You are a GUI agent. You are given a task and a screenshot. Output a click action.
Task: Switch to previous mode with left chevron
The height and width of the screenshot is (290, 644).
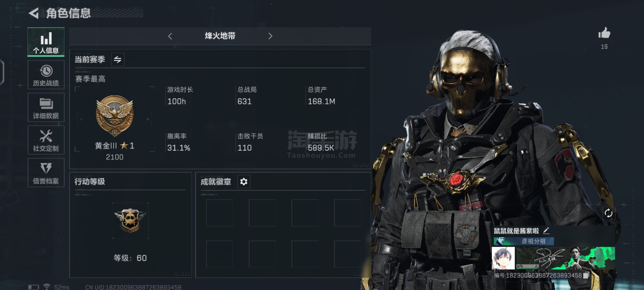point(170,36)
